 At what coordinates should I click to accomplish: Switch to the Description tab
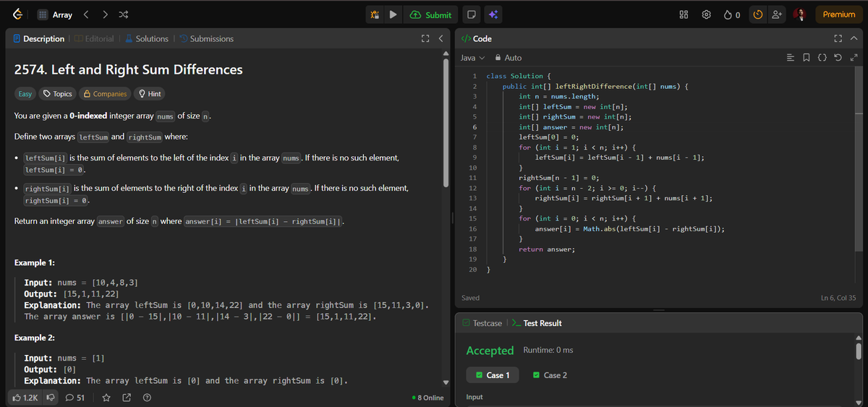point(38,39)
